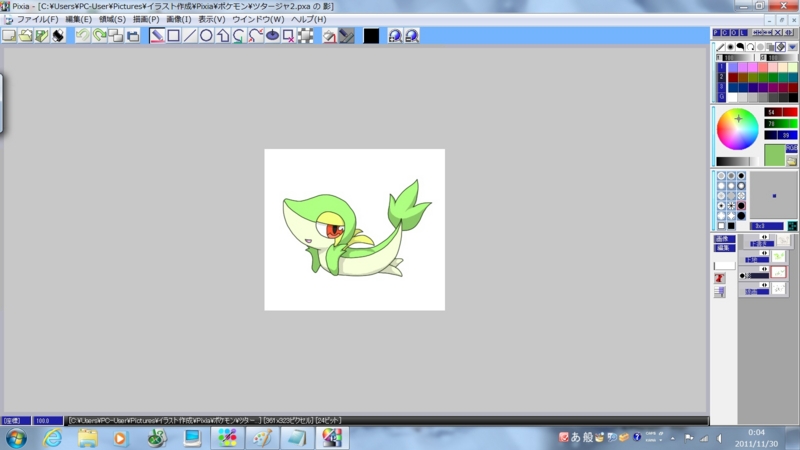This screenshot has width=800, height=450.
Task: Open the ファイル(F) menu
Action: point(37,19)
